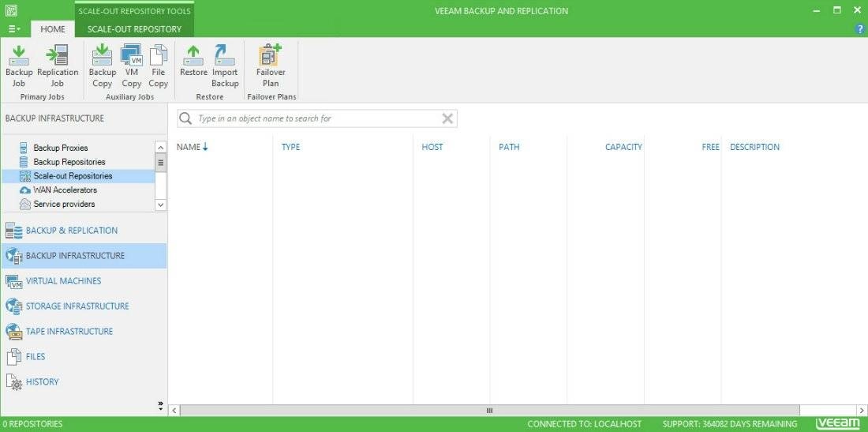Clear the search box with X

447,118
